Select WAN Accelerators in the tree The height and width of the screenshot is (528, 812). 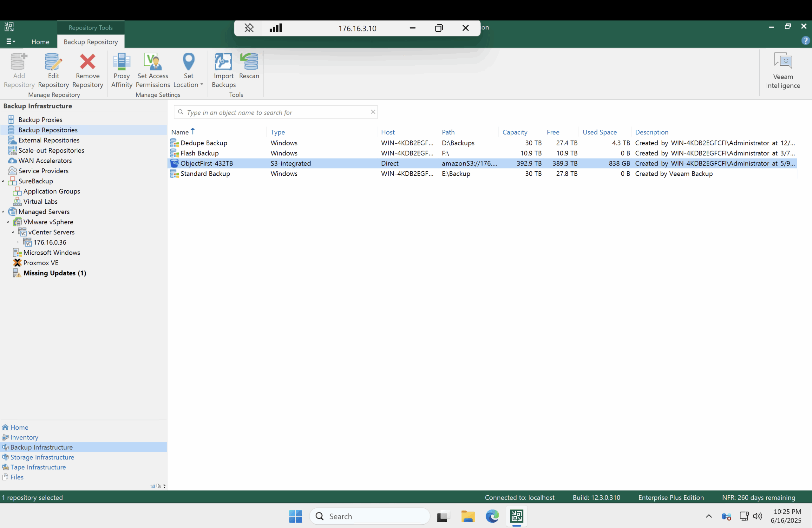45,160
